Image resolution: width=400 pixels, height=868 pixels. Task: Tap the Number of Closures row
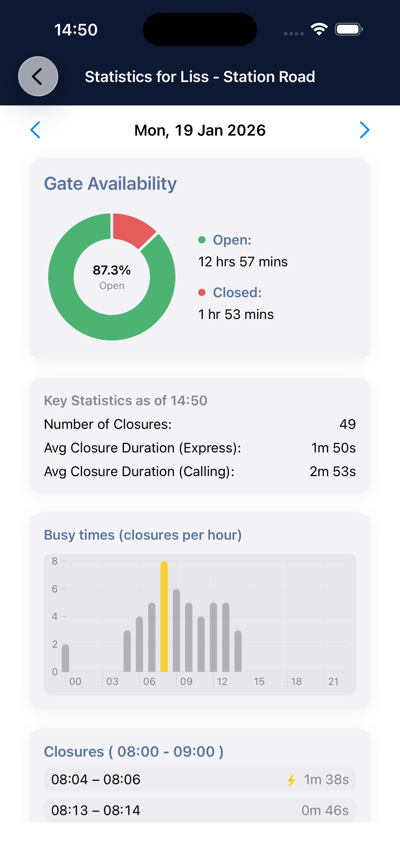click(x=200, y=424)
